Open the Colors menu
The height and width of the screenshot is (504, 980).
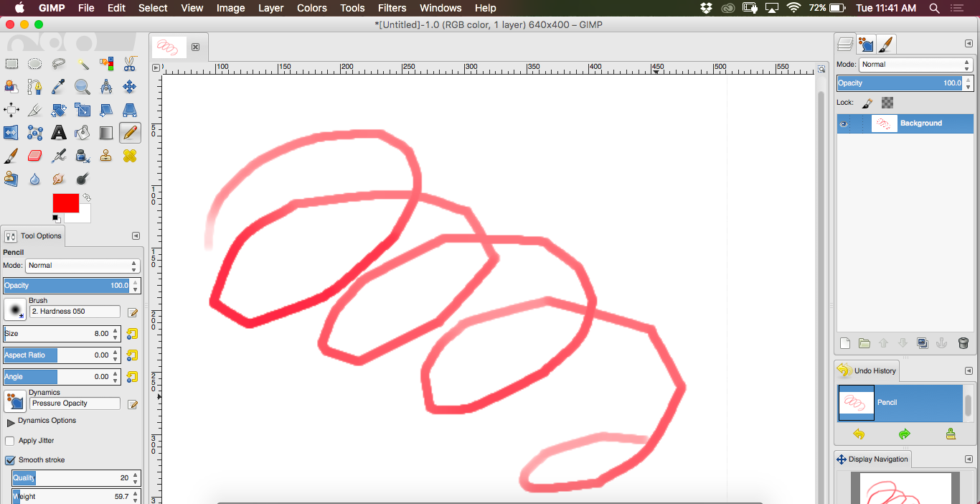point(312,8)
